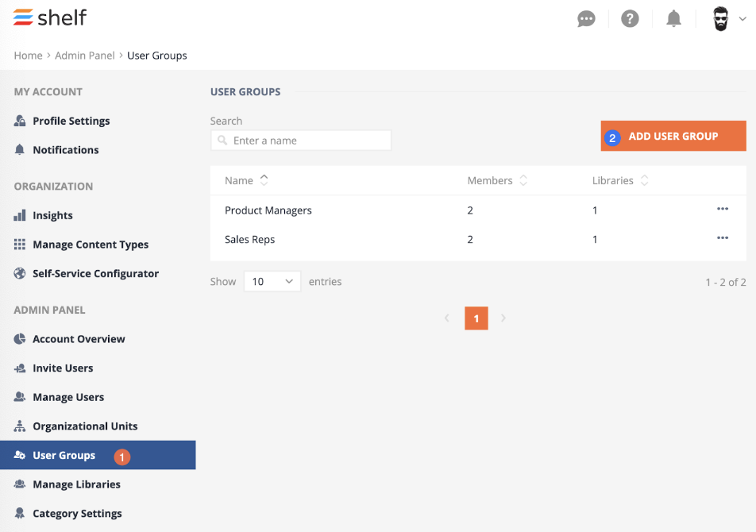Image resolution: width=756 pixels, height=532 pixels.
Task: Select page 1 in pagination
Action: coord(476,318)
